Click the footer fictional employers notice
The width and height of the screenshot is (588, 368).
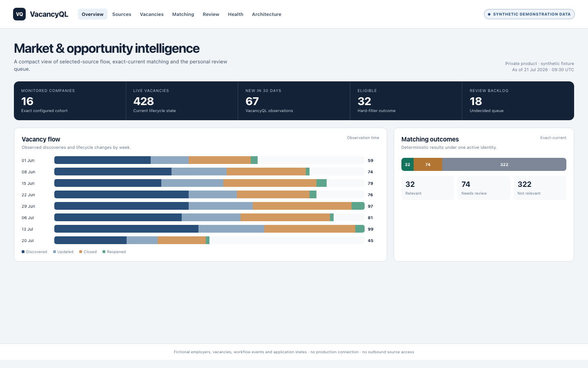coord(294,352)
